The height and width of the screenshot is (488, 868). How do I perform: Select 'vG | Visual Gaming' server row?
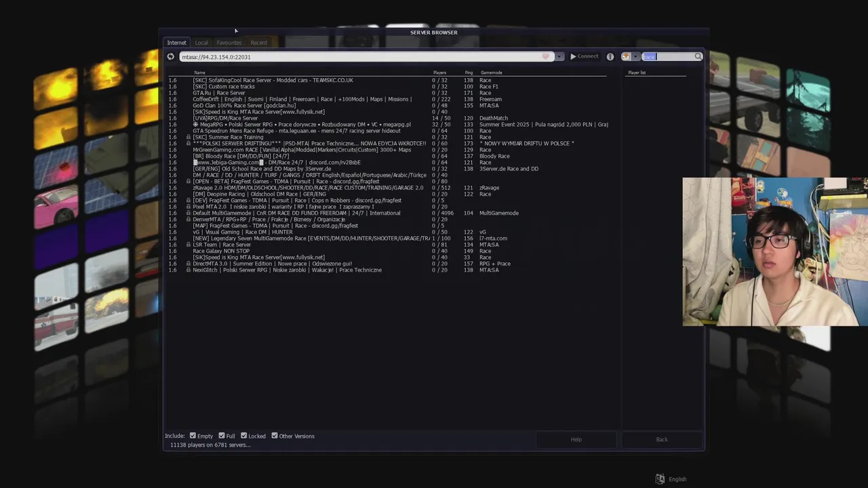click(x=387, y=232)
